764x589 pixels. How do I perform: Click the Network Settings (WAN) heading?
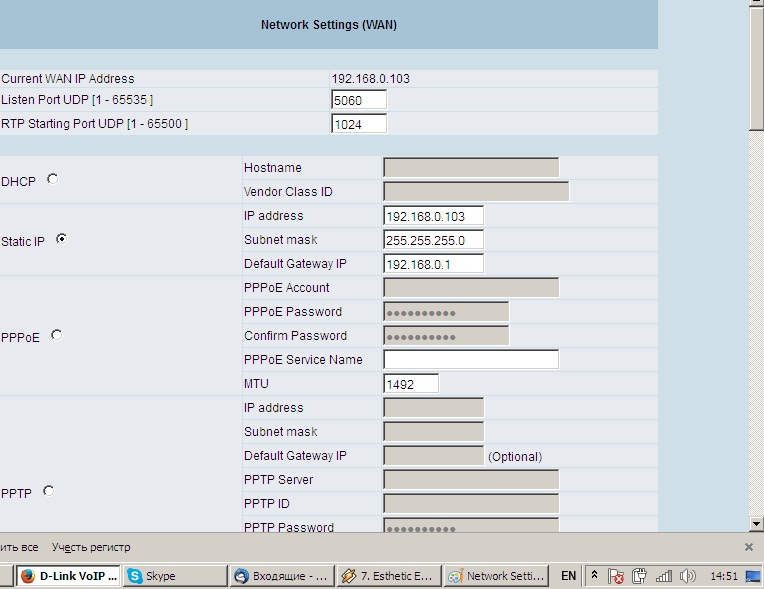pyautogui.click(x=329, y=25)
